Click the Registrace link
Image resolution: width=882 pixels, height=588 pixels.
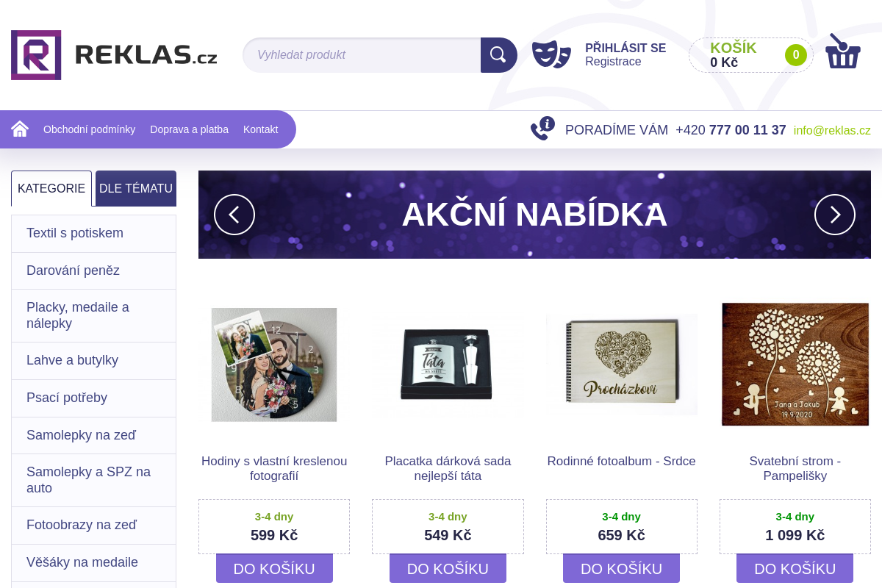click(x=613, y=62)
